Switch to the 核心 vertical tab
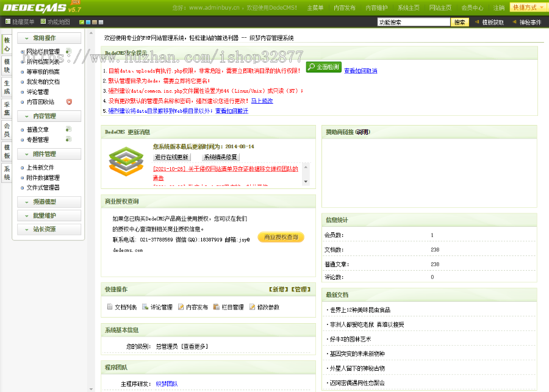The width and height of the screenshot is (549, 392). (x=7, y=45)
